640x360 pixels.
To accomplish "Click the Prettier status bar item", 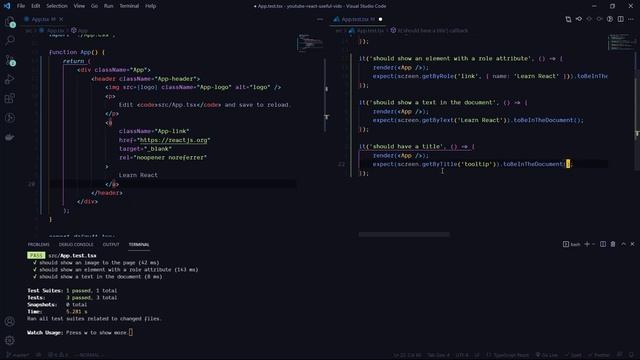I will pos(600,355).
